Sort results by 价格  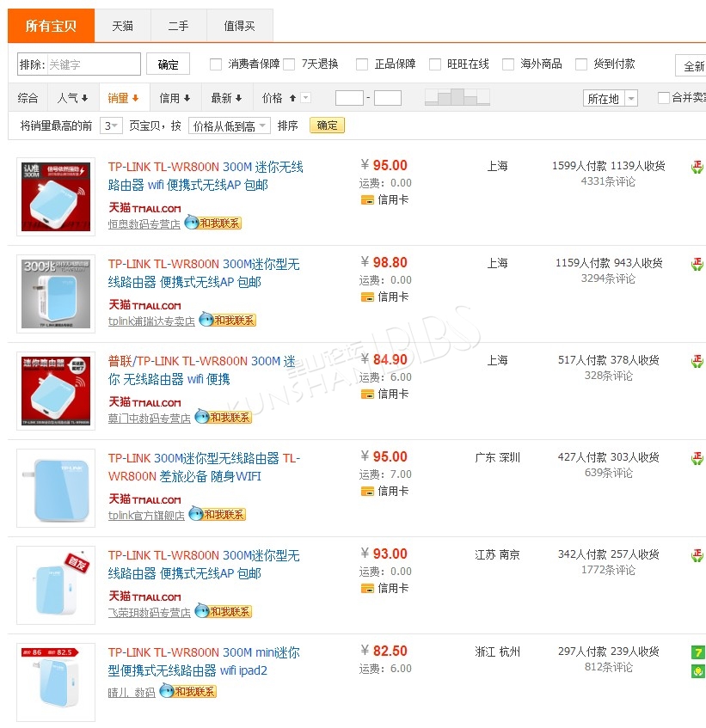[279, 98]
